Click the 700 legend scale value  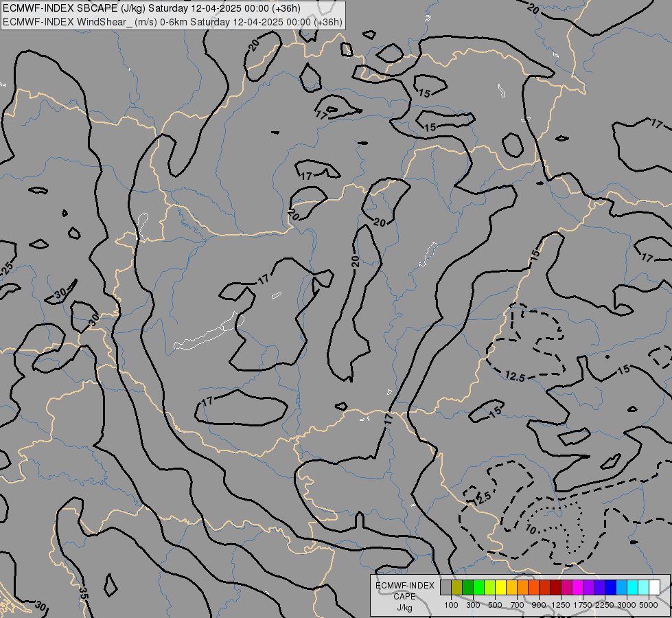pyautogui.click(x=518, y=605)
